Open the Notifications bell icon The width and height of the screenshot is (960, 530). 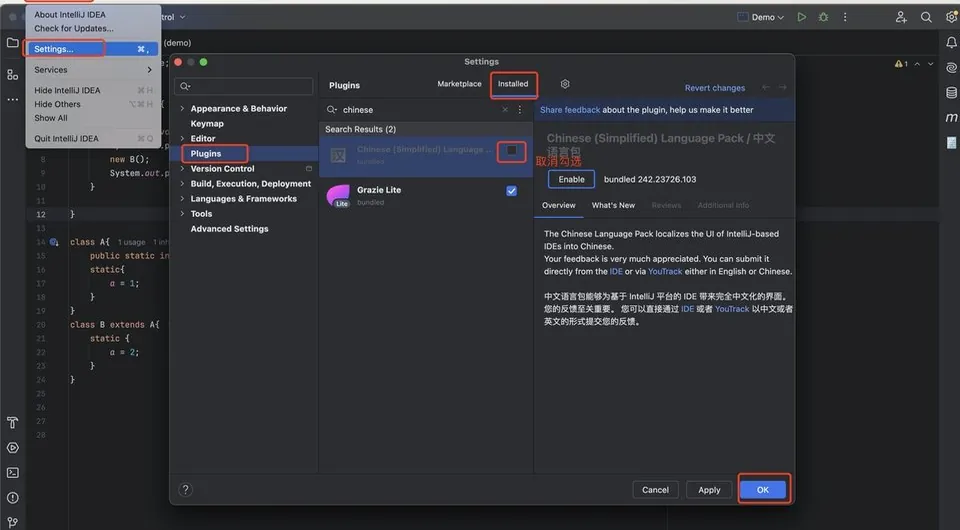(x=951, y=42)
